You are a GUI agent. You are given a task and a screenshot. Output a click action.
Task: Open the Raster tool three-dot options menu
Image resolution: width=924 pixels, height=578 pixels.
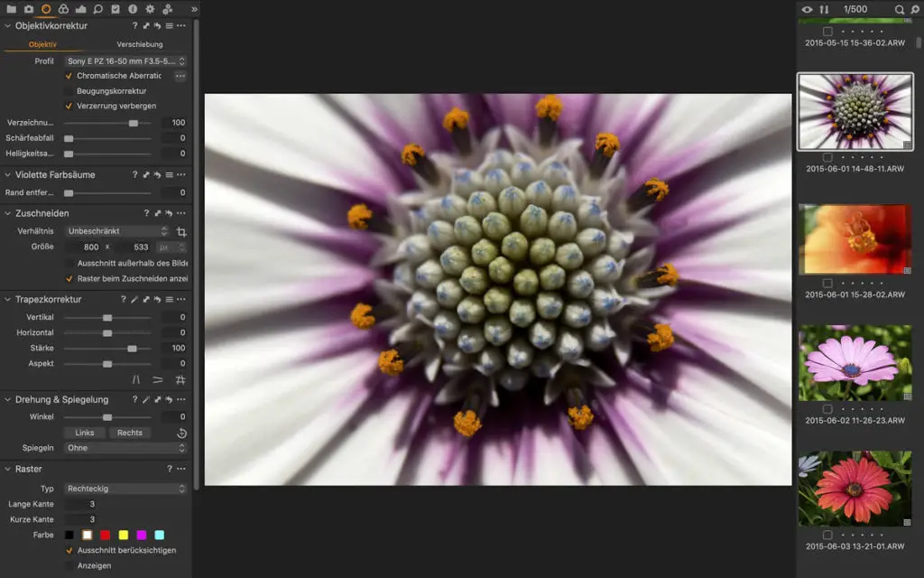(x=180, y=469)
